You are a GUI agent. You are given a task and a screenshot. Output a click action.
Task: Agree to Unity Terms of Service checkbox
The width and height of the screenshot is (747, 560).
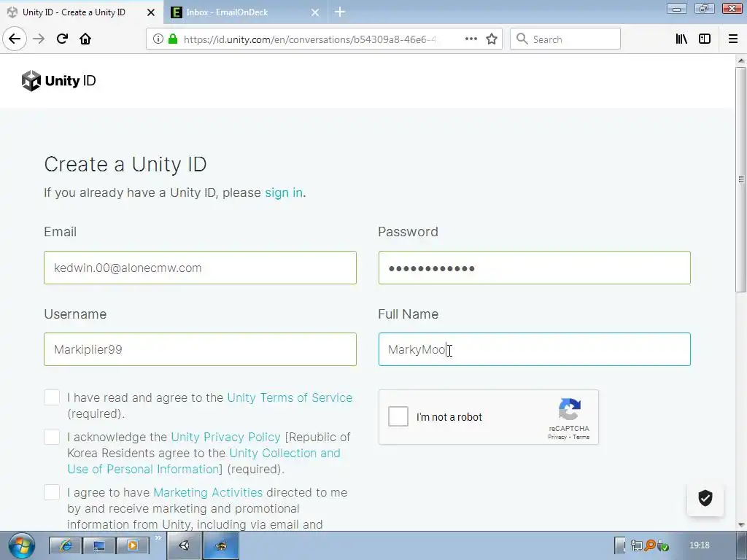52,397
